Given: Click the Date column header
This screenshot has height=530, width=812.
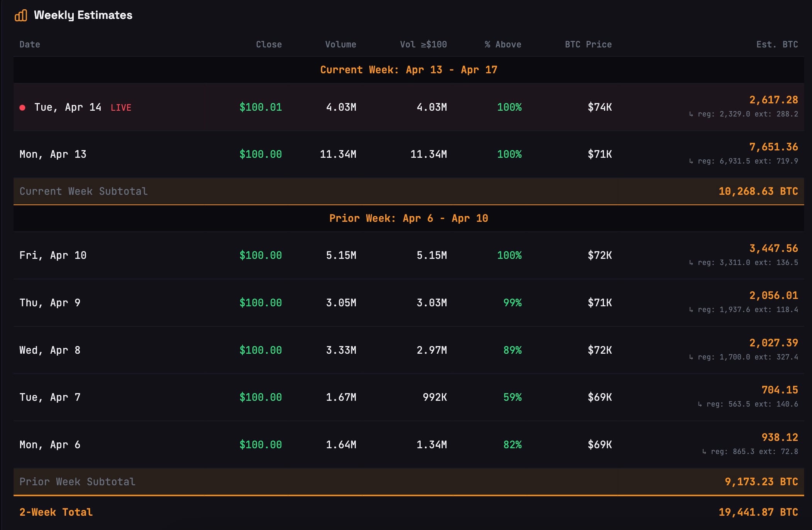Looking at the screenshot, I should pyautogui.click(x=30, y=44).
